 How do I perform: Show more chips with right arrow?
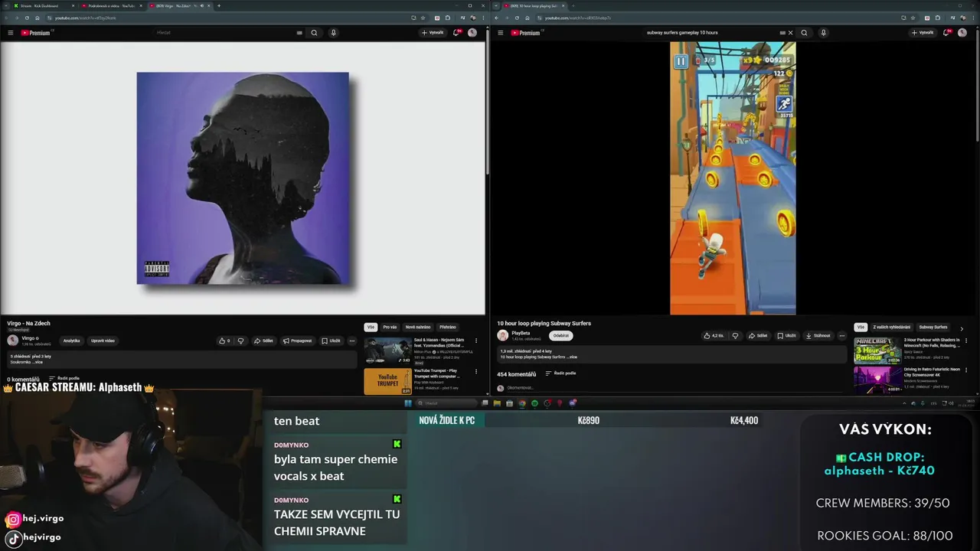(962, 328)
